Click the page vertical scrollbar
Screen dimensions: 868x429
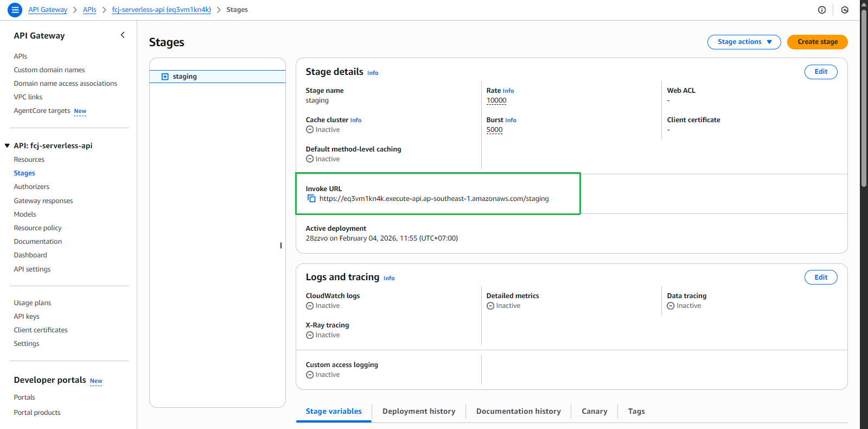tap(864, 98)
